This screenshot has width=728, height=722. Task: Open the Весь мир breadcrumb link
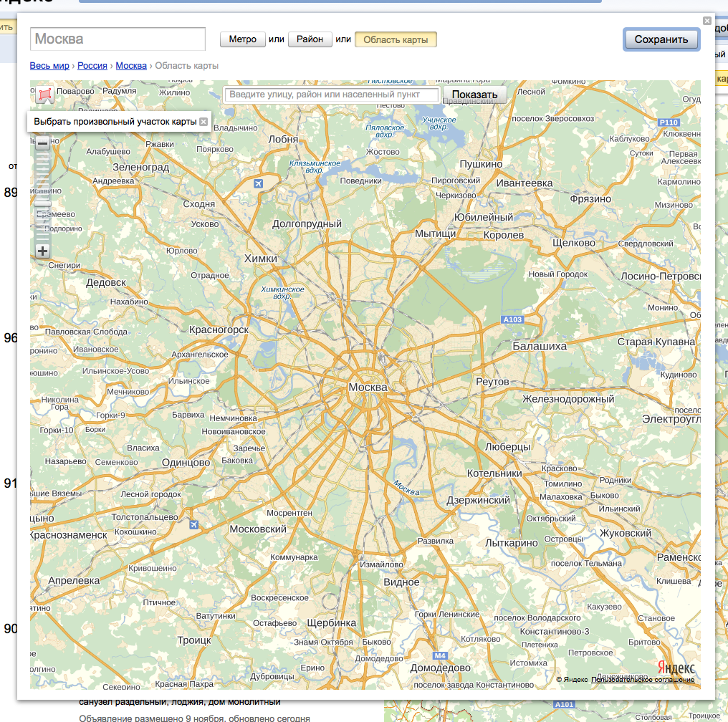[x=49, y=66]
